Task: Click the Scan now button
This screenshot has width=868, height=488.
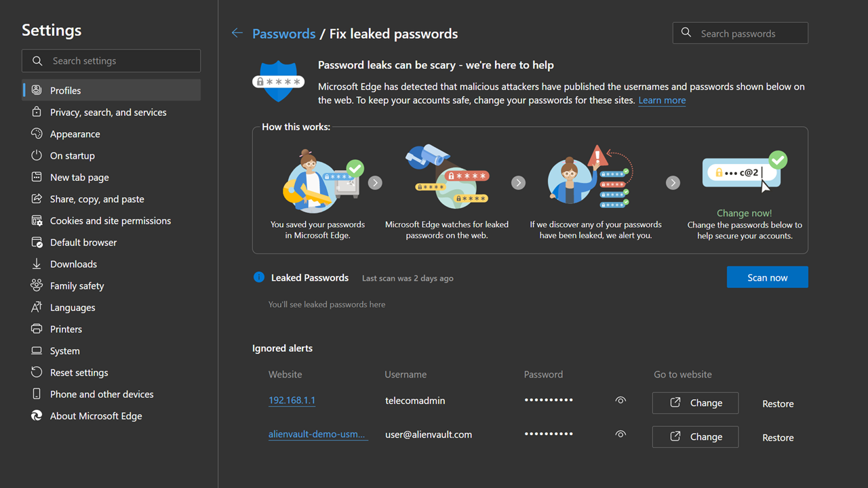Action: tap(767, 277)
